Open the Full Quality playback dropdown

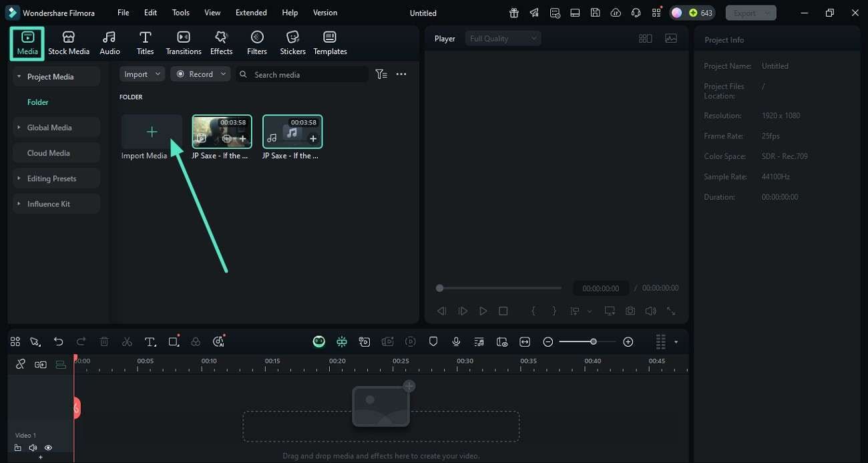503,39
